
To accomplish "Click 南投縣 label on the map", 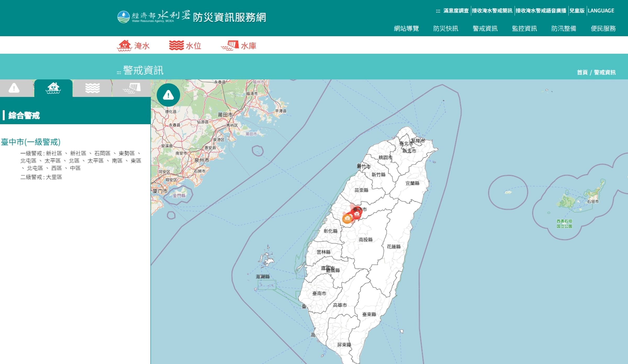I will coord(366,240).
